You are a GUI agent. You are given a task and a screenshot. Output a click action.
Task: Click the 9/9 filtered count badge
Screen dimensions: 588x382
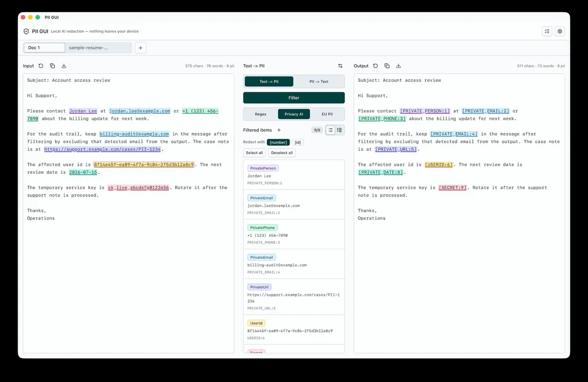(x=317, y=130)
